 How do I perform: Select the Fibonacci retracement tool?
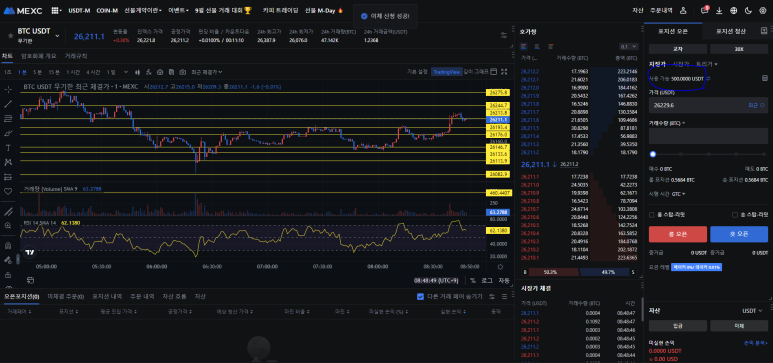8,118
